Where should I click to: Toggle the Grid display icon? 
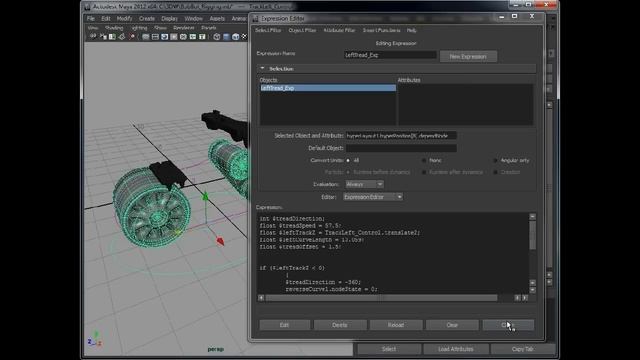point(146,37)
